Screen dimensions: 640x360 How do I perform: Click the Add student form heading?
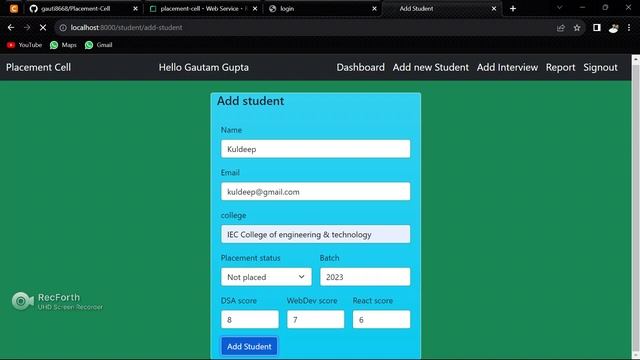coord(250,101)
